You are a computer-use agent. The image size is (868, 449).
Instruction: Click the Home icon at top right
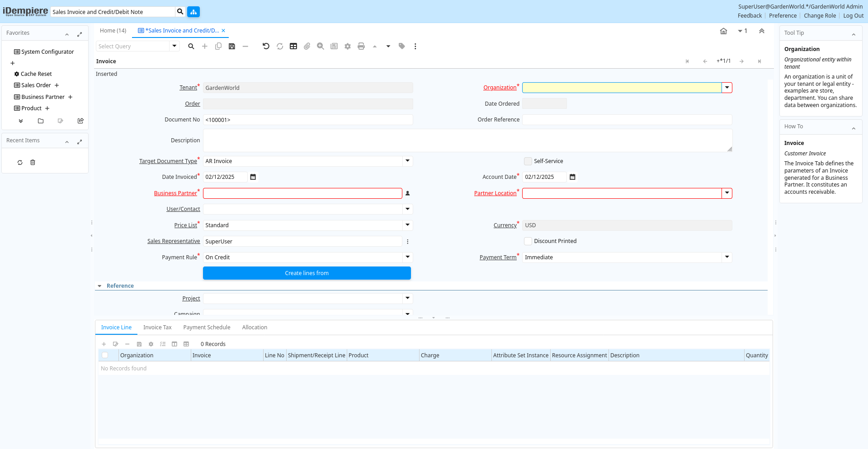coord(723,31)
